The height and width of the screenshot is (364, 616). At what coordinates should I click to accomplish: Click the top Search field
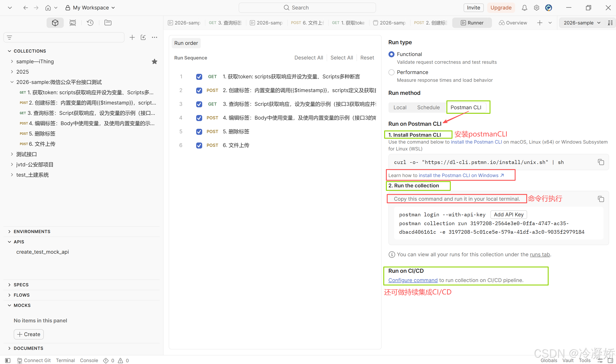(307, 8)
